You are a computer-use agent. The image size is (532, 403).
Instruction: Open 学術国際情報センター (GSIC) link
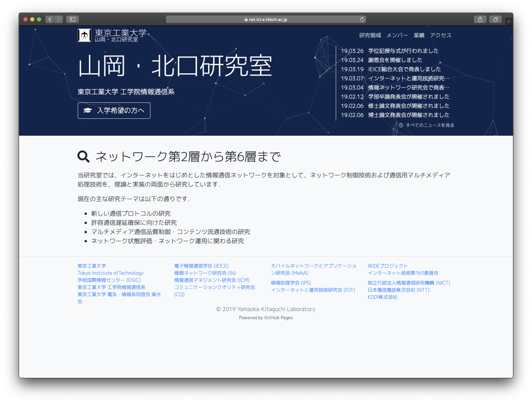109,280
